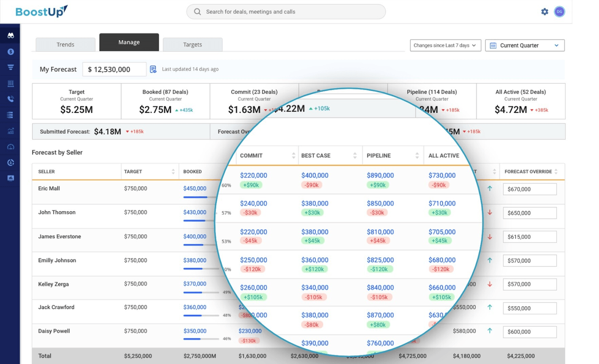Viewport: 599px width, 364px height.
Task: Switch to the Targets tab
Action: (193, 44)
